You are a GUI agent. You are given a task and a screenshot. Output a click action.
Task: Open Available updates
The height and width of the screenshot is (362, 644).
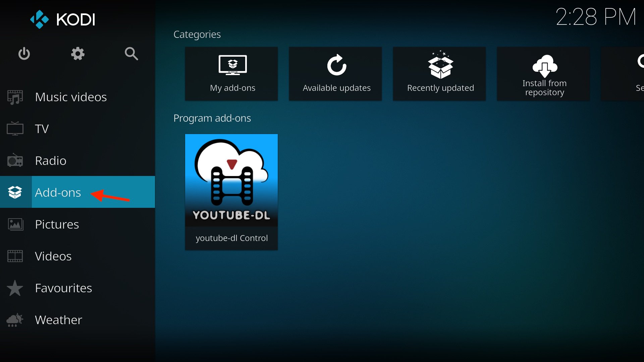(x=335, y=73)
